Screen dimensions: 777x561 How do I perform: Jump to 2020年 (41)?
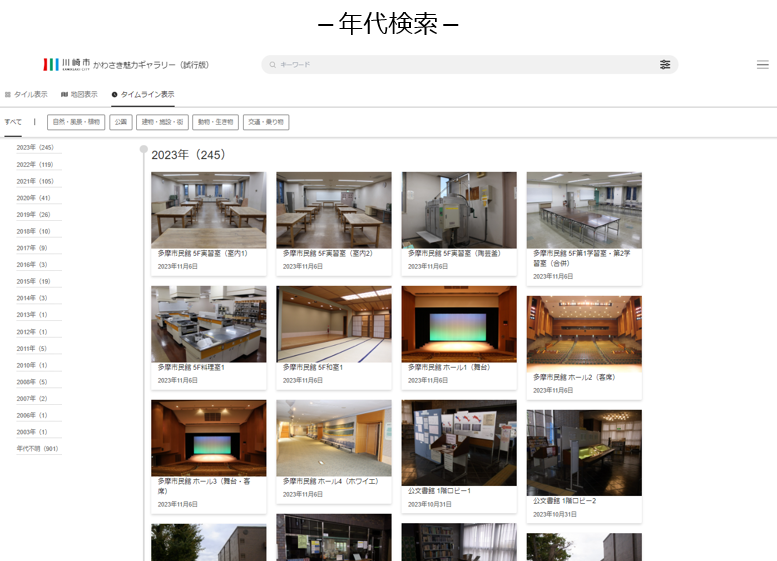[34, 198]
